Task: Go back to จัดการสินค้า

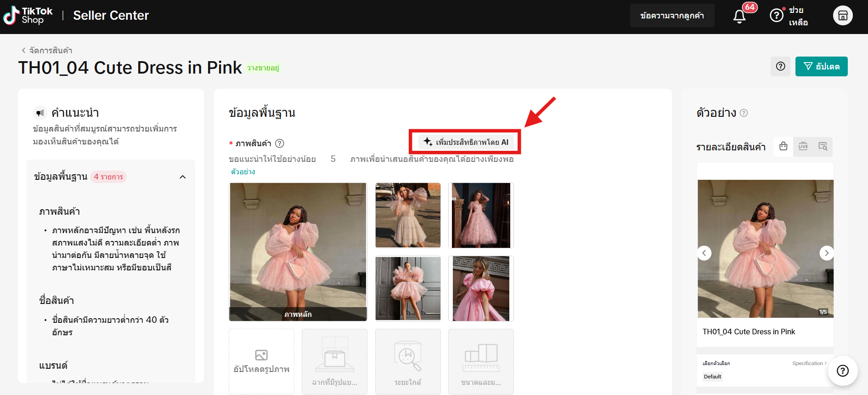Action: (x=47, y=51)
